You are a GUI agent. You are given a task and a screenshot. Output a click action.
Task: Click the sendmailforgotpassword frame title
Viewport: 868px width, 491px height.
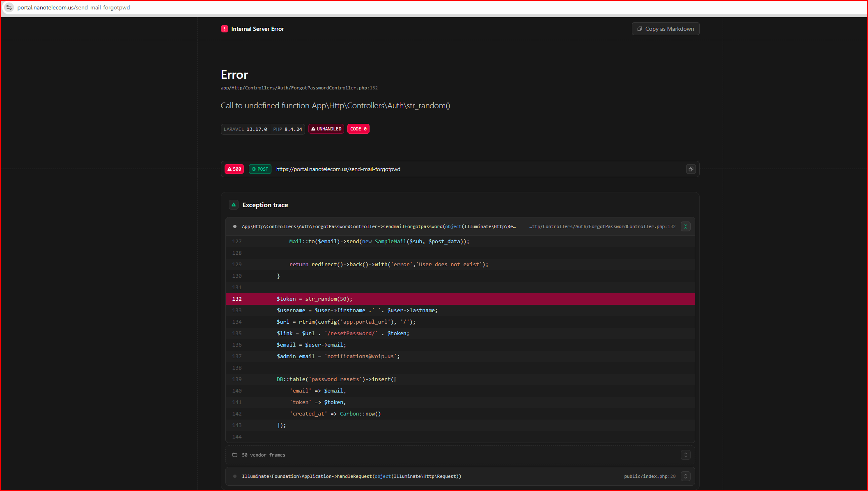pos(379,226)
